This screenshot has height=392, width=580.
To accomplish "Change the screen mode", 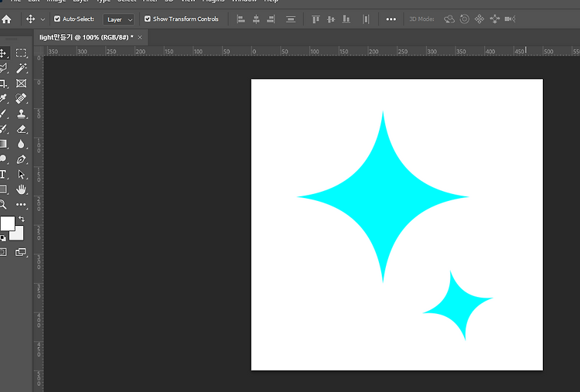I will coord(21,252).
